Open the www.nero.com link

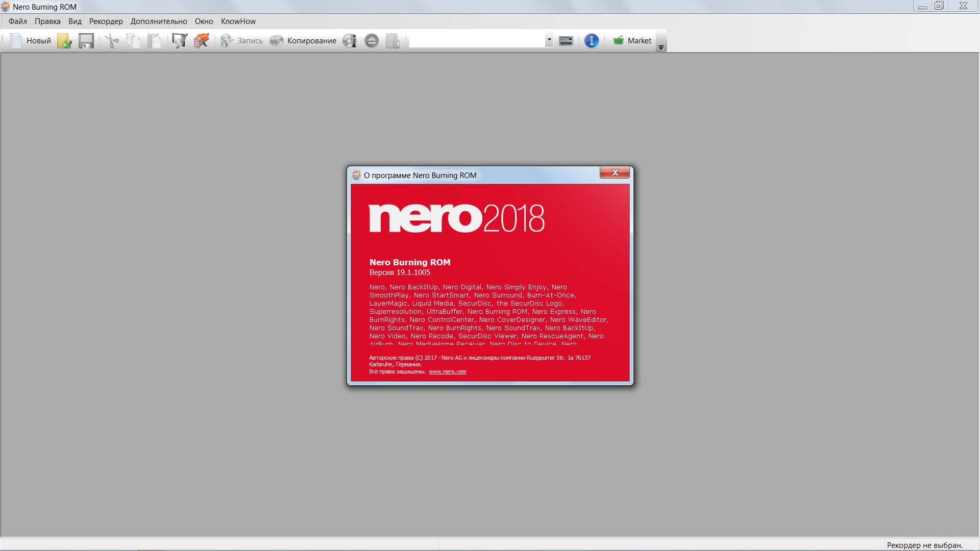(x=447, y=372)
